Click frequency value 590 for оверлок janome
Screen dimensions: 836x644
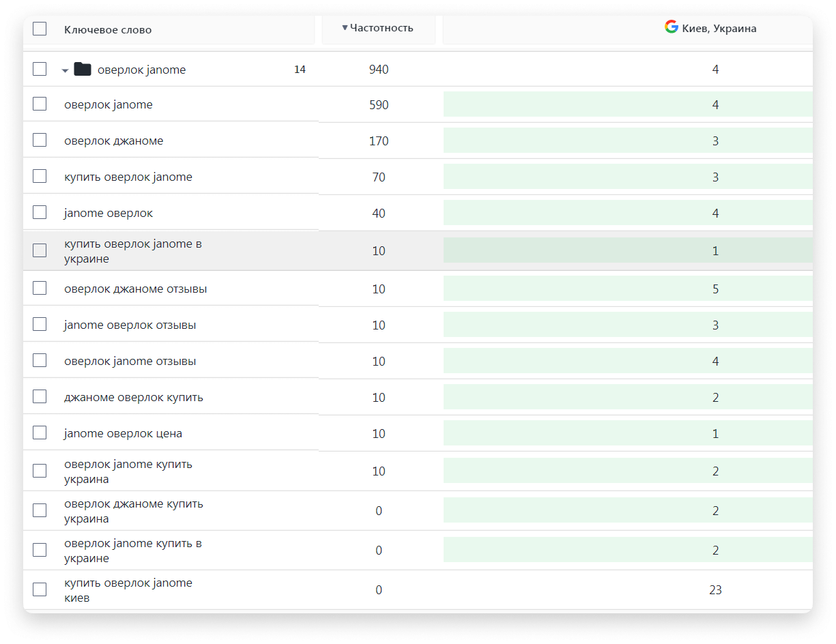tap(379, 104)
